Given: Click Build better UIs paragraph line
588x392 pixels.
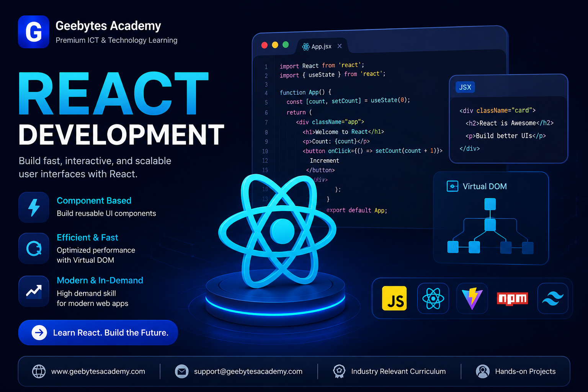Looking at the screenshot, I should click(x=506, y=136).
